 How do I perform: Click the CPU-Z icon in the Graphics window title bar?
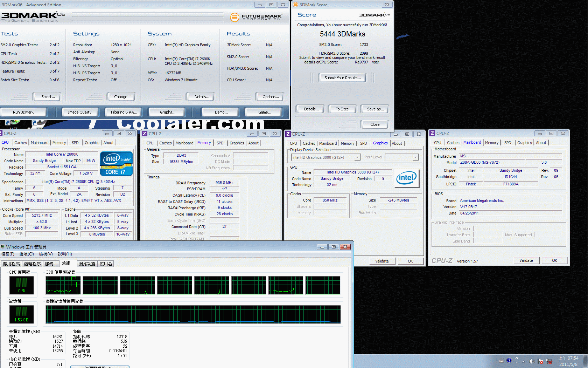[x=288, y=134]
